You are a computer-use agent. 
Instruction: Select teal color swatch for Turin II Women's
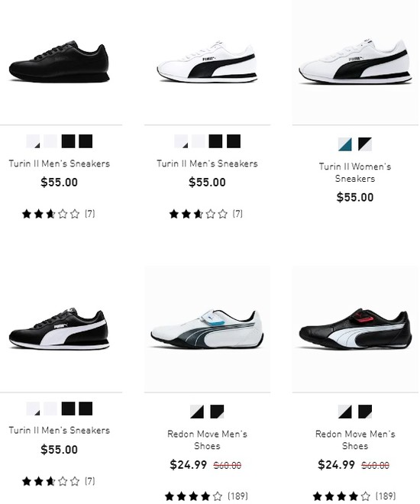coord(345,144)
